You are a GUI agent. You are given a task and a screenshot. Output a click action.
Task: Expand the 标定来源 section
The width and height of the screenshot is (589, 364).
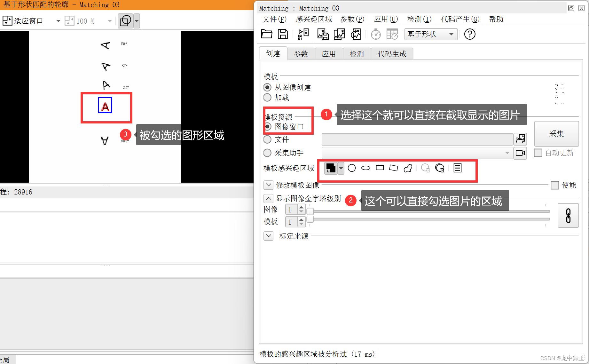point(269,236)
